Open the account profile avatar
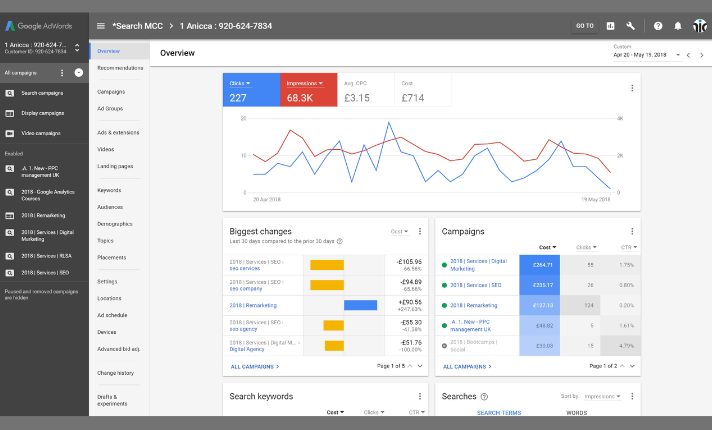 click(x=698, y=26)
